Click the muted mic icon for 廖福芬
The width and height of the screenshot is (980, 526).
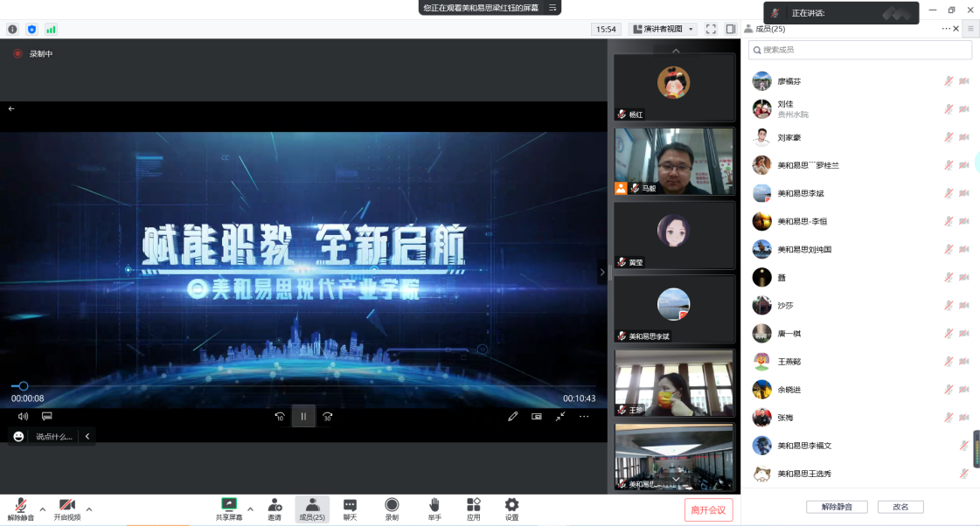click(x=949, y=81)
